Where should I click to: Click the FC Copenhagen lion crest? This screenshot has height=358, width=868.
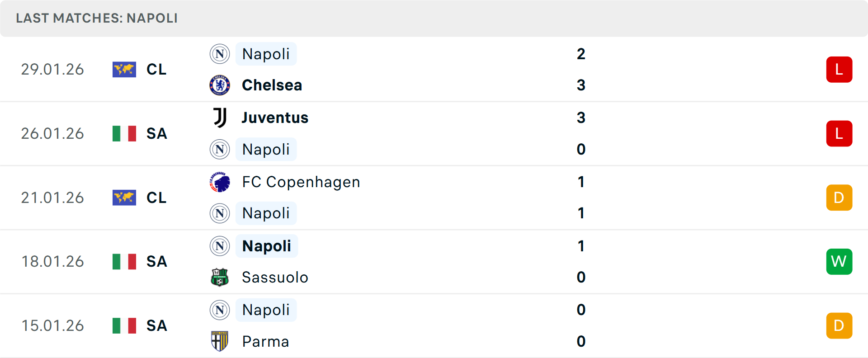pos(220,182)
